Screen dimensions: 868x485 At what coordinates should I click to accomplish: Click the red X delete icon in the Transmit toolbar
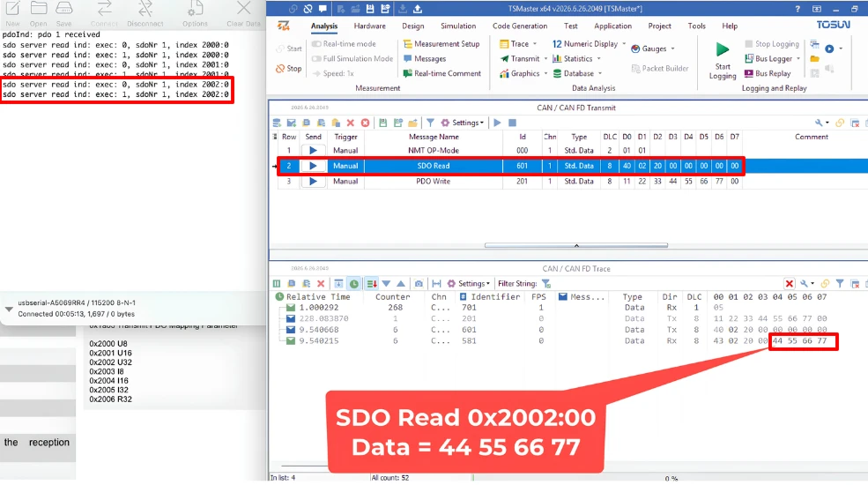click(351, 123)
